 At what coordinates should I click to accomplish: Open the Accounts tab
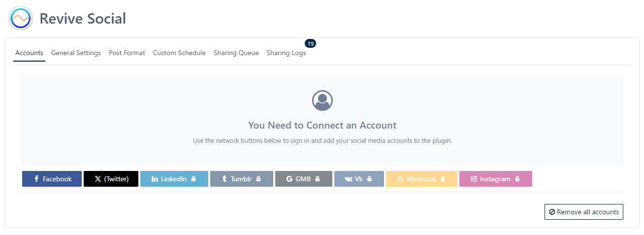click(x=29, y=53)
